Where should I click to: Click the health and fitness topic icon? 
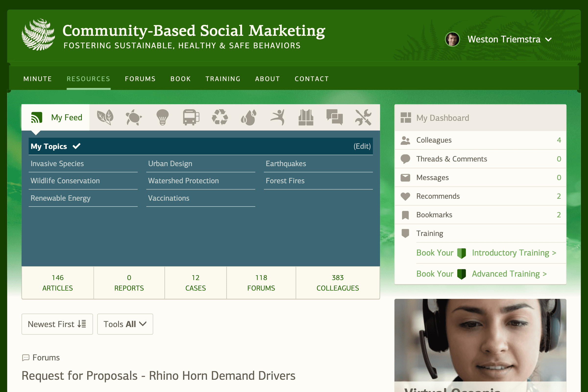(278, 117)
